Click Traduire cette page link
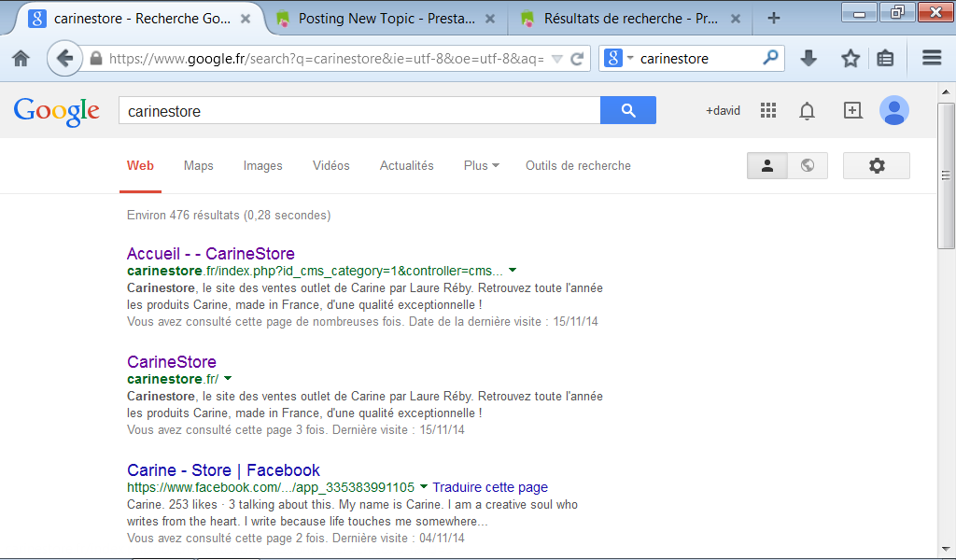956x560 pixels. [490, 487]
